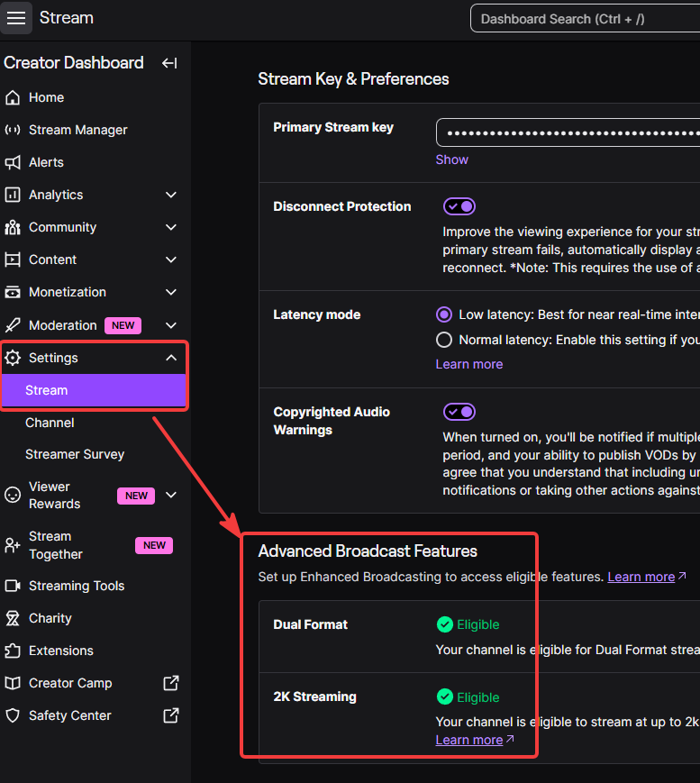Click the NEW badge beside Viewer Rewards
The image size is (700, 783).
[136, 496]
